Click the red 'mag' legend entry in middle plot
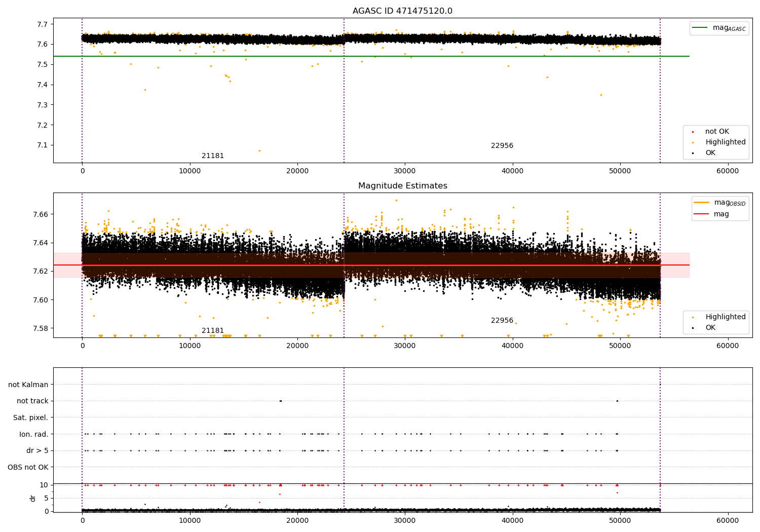Image resolution: width=760 pixels, height=532 pixels. (712, 214)
